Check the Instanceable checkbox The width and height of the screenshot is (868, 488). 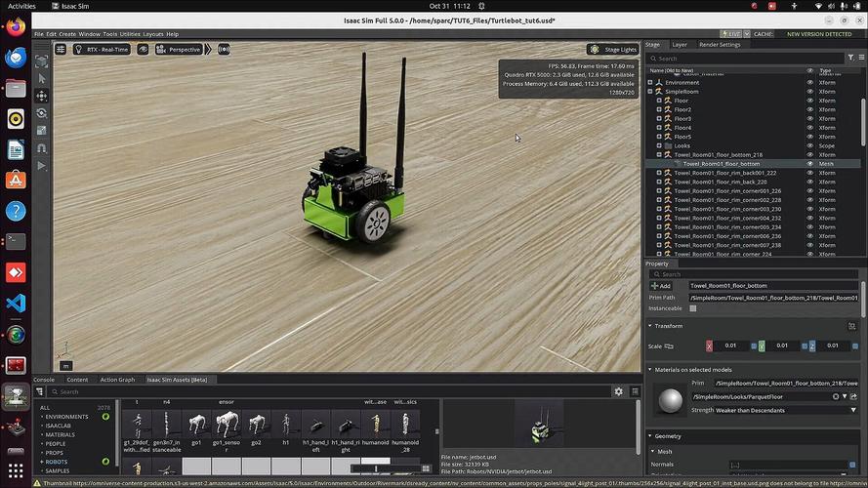[x=693, y=308]
